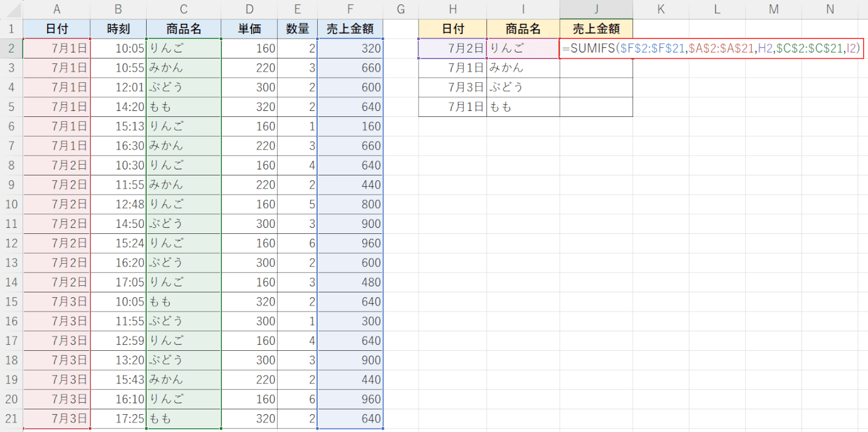Click the 日付 header in cell H1
868x432 pixels.
click(452, 29)
